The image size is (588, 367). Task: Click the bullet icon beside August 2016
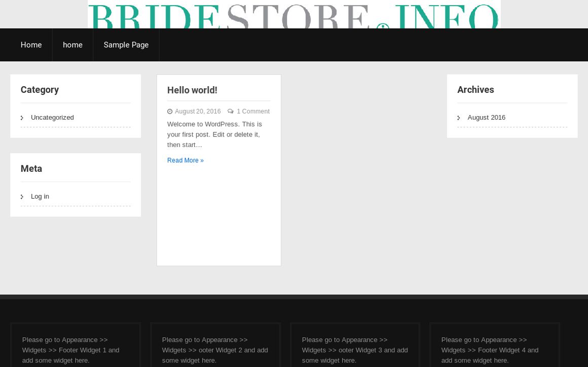[459, 118]
